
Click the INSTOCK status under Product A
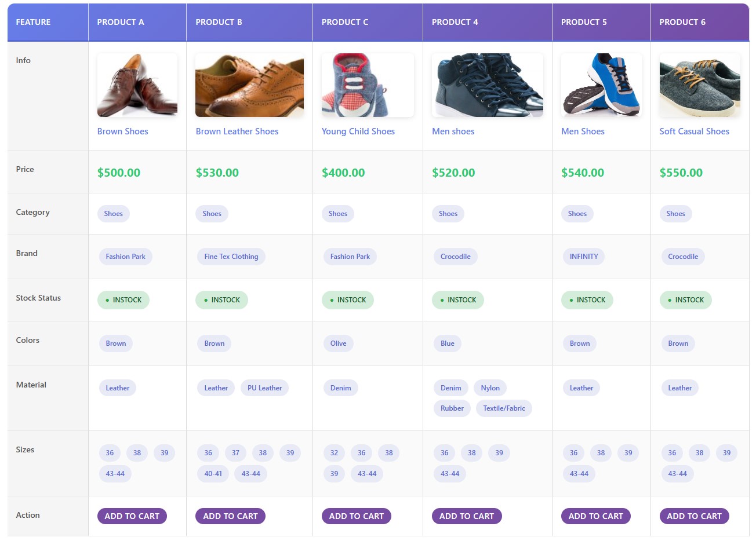click(123, 300)
